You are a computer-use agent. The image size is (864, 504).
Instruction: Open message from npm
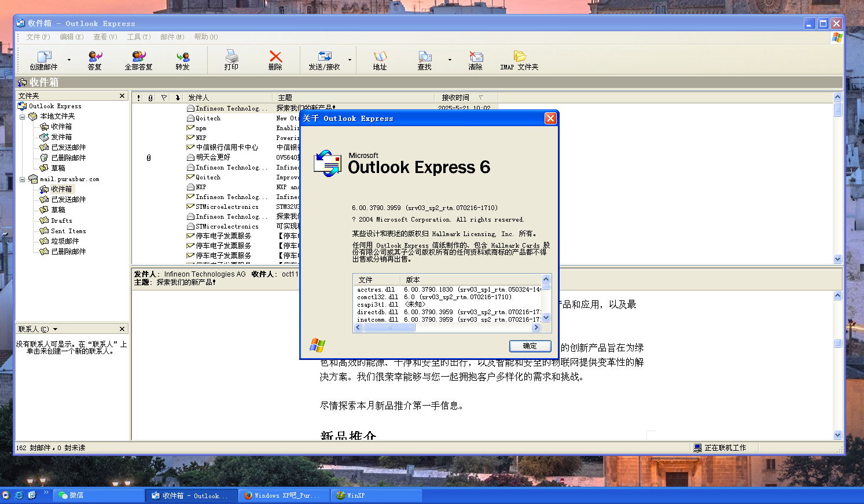(201, 128)
